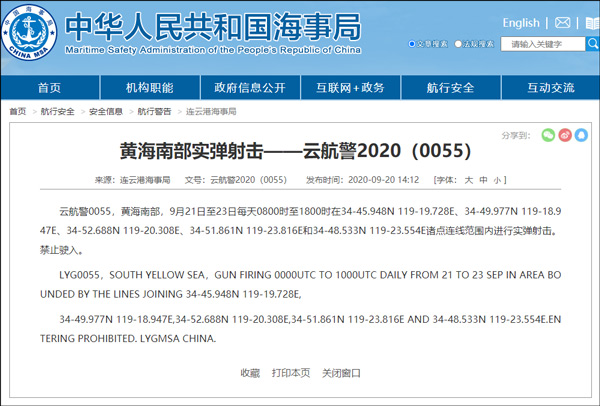600x406 pixels.
Task: Open the 机构职能 navigation tab
Action: 150,88
